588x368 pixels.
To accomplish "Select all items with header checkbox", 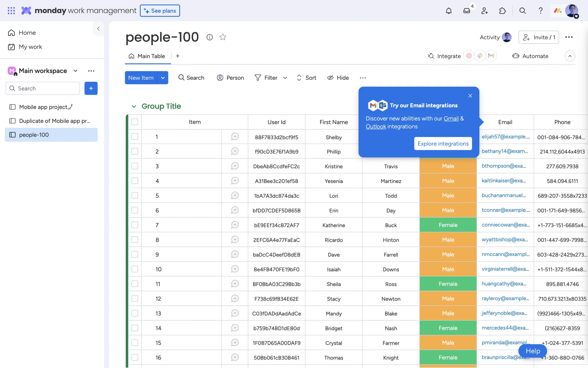I will 135,122.
